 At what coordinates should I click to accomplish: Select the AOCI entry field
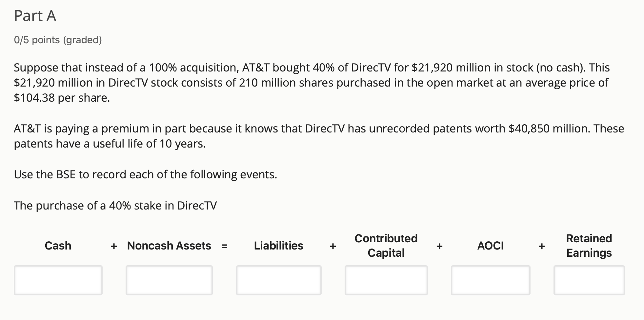tap(491, 280)
